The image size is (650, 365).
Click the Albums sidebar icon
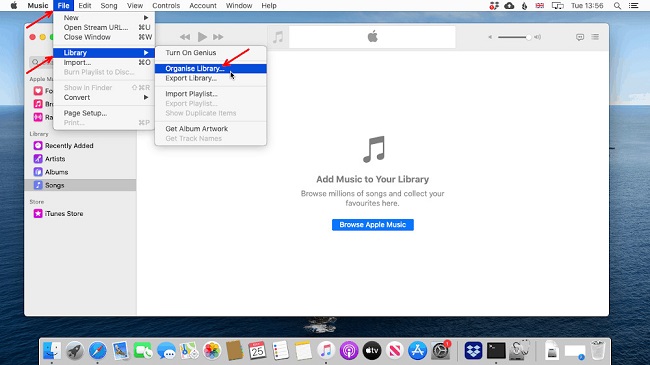point(38,172)
